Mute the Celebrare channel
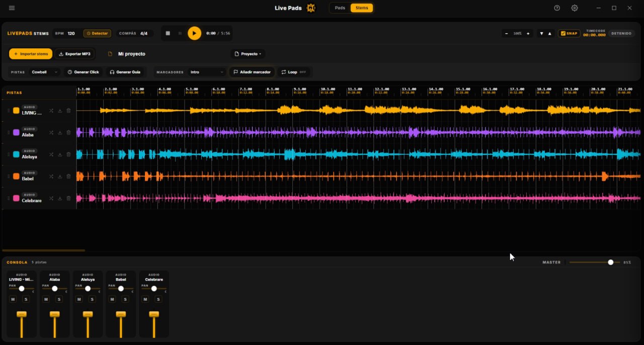The width and height of the screenshot is (644, 345). click(145, 299)
